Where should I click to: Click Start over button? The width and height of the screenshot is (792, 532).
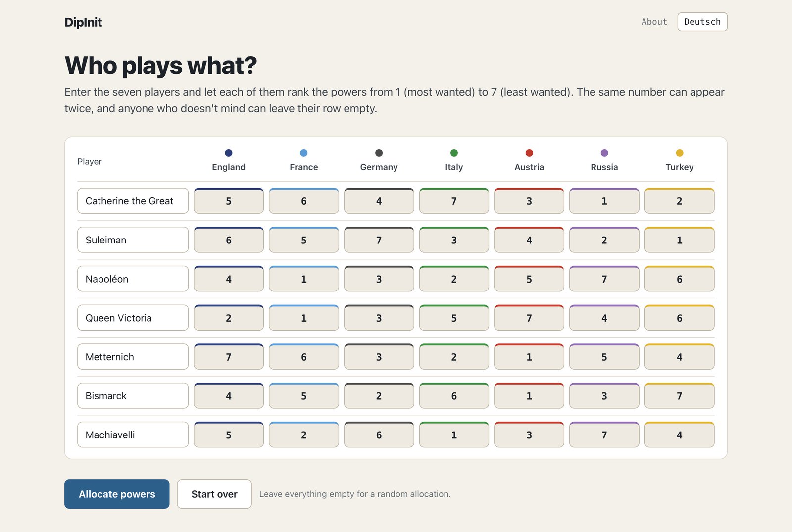click(x=214, y=494)
